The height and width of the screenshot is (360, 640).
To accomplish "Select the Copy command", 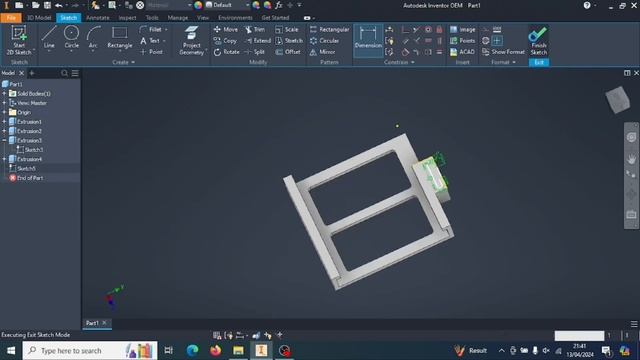I will coord(225,41).
